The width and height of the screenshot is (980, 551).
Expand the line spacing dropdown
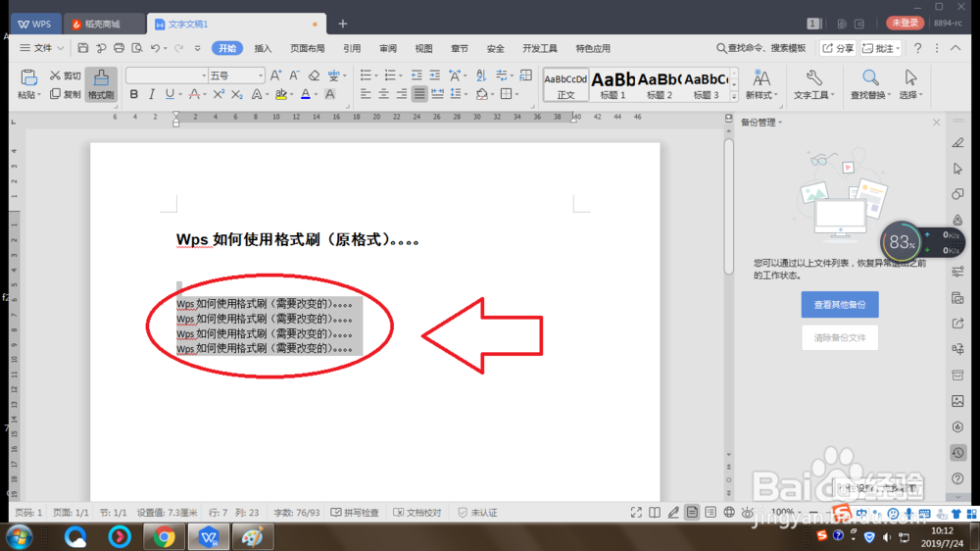point(466,94)
